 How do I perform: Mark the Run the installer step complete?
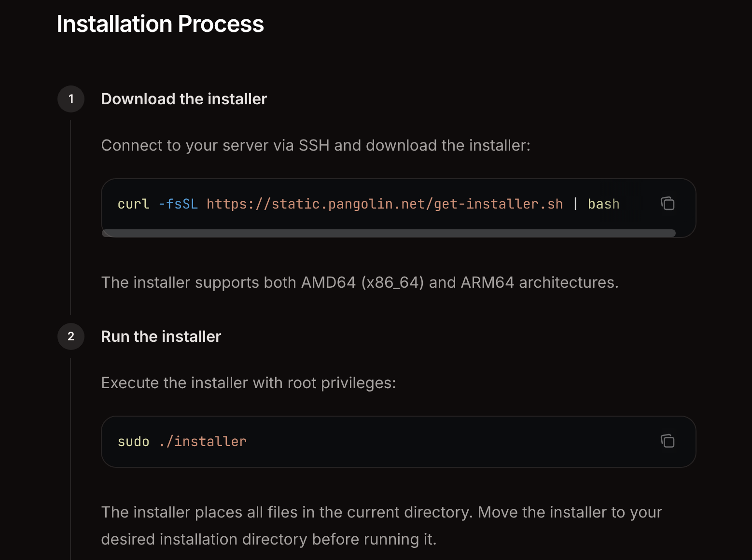pyautogui.click(x=70, y=336)
